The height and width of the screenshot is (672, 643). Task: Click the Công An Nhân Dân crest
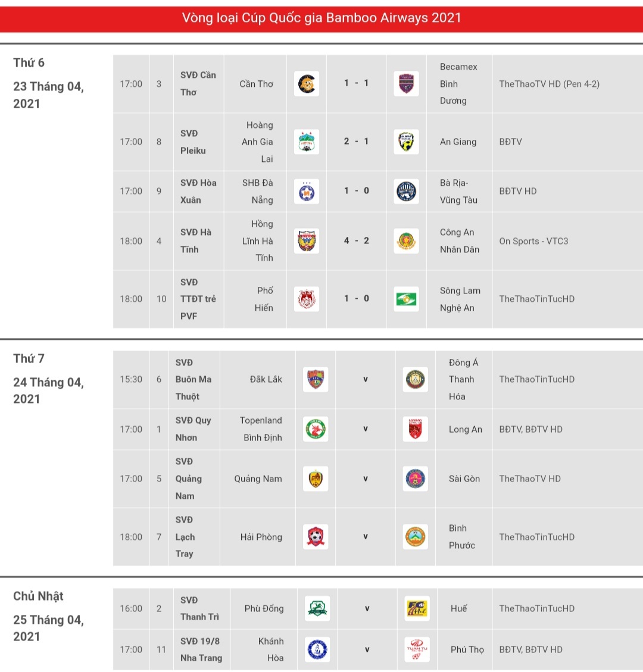click(x=407, y=241)
